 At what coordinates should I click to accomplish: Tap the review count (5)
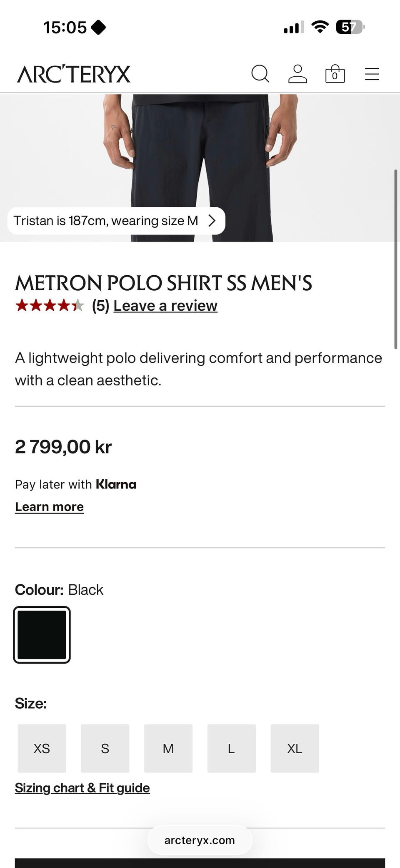[100, 306]
